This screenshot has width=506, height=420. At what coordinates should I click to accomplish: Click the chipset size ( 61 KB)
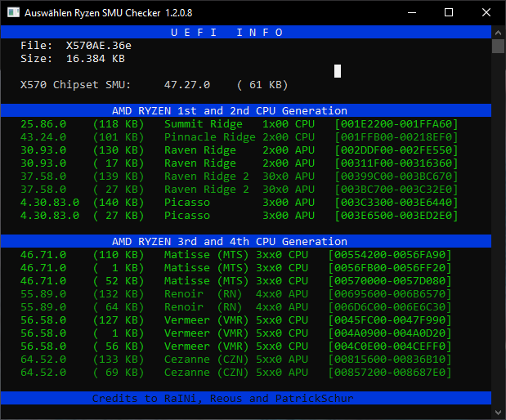262,85
